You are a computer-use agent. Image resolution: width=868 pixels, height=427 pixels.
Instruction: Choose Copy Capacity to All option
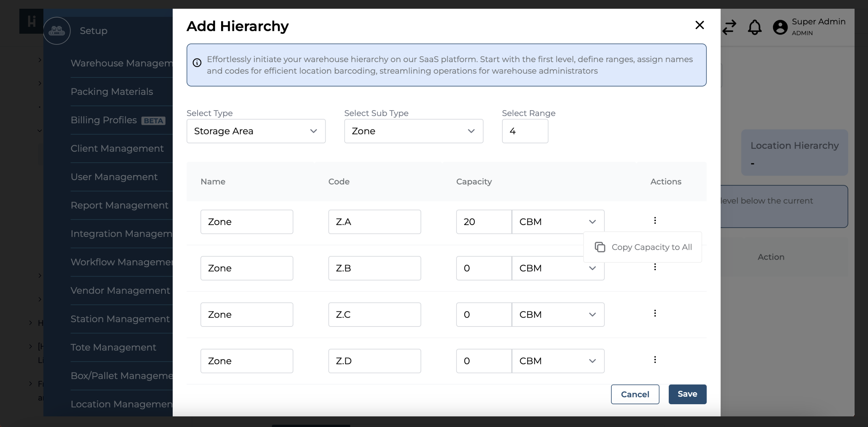643,247
